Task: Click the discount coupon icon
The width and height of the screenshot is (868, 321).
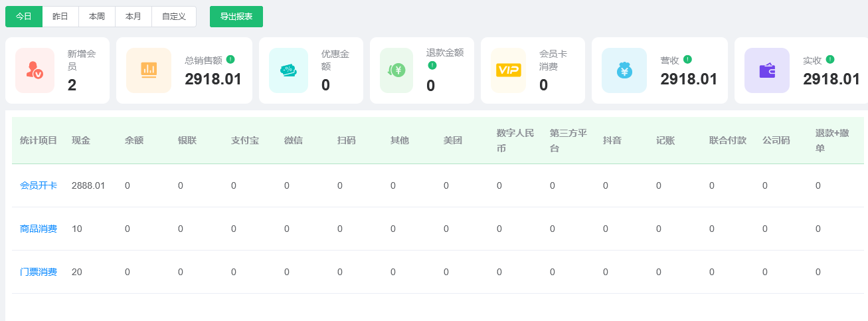Action: pos(288,70)
